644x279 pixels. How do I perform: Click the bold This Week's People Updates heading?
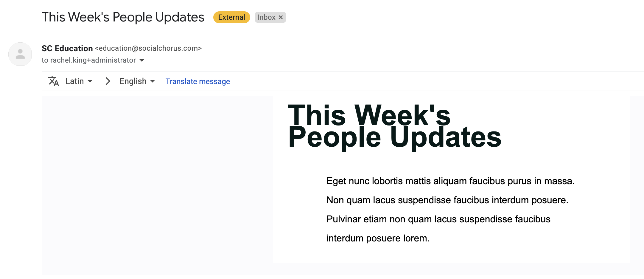pos(395,126)
